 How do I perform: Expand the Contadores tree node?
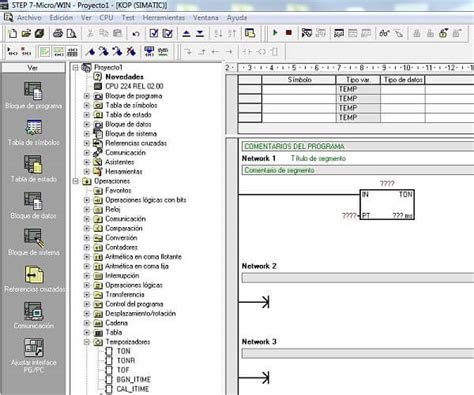(x=87, y=247)
